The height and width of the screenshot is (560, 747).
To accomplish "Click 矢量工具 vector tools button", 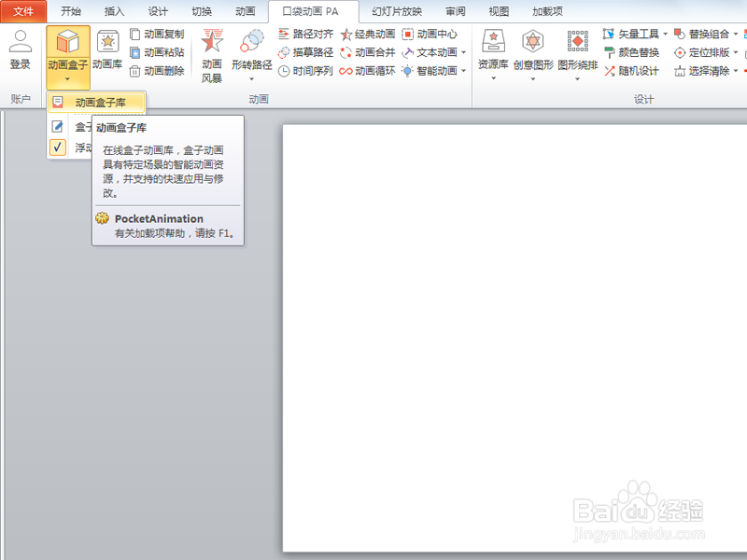I will pos(631,34).
